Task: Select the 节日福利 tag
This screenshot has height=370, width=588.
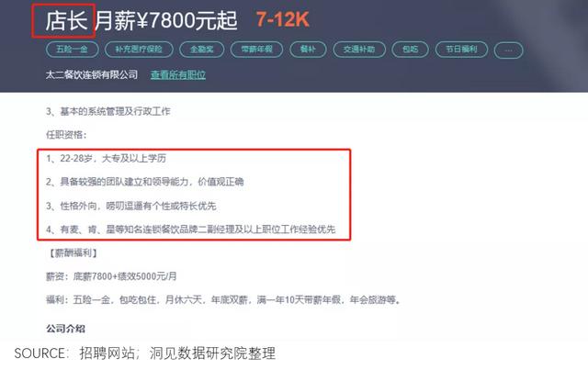Action: click(x=461, y=50)
